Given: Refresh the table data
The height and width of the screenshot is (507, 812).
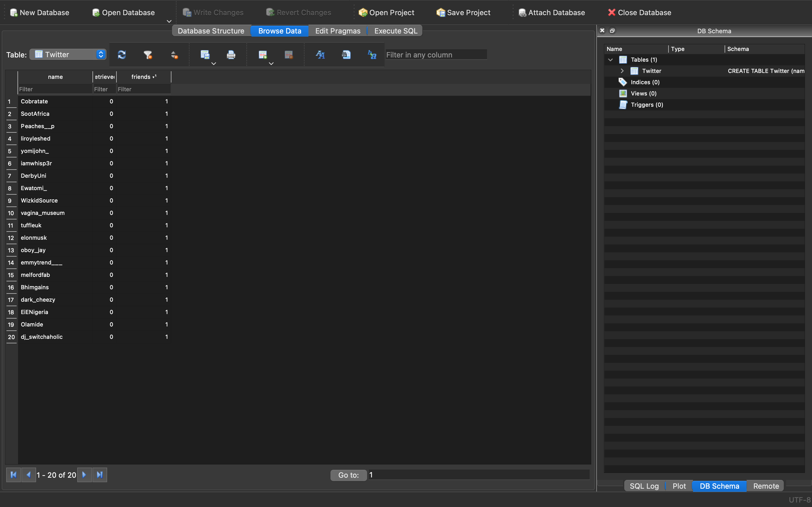Looking at the screenshot, I should coord(122,55).
